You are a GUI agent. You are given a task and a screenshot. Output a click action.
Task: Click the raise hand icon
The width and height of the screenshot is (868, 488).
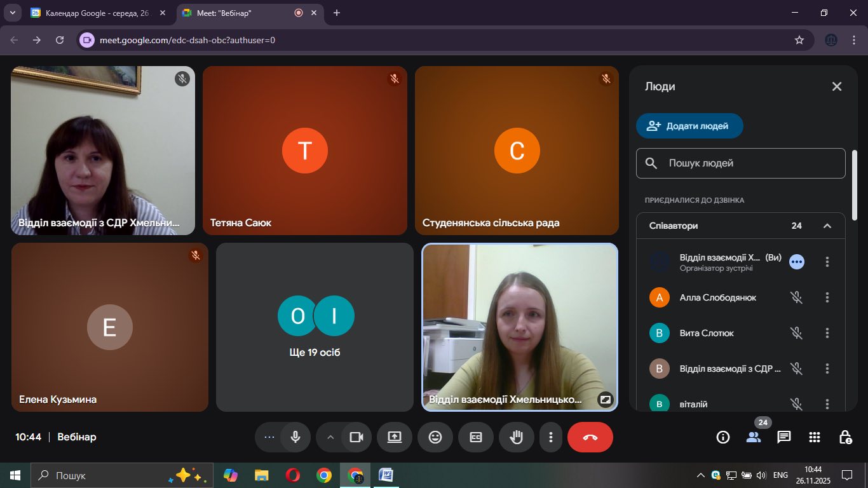click(x=517, y=437)
